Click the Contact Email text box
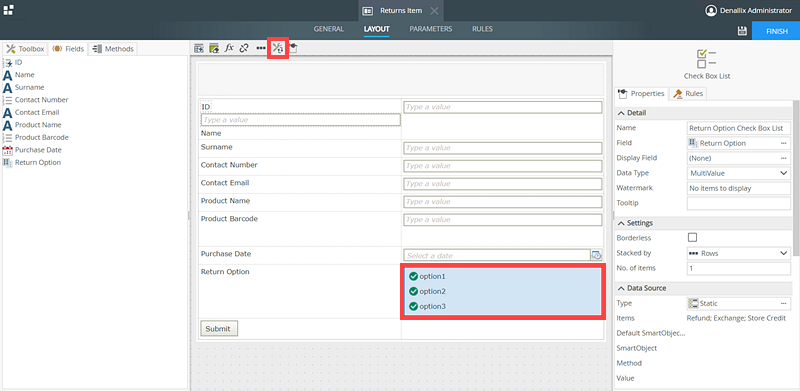Viewport: 800px width, 391px height. coord(503,184)
